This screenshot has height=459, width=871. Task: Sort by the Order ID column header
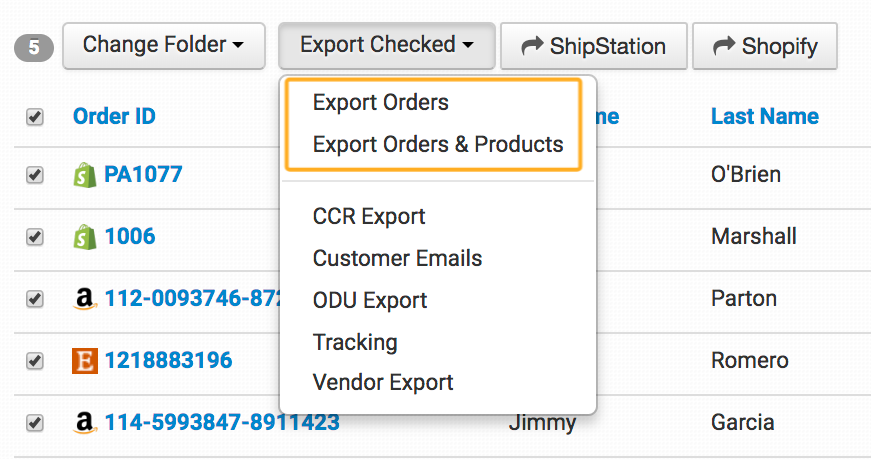[x=114, y=117]
